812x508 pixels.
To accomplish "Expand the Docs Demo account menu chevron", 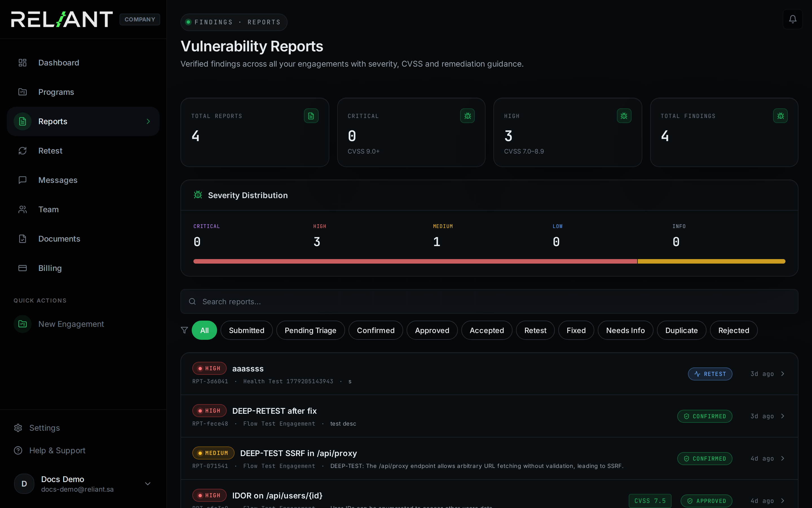I will [148, 483].
